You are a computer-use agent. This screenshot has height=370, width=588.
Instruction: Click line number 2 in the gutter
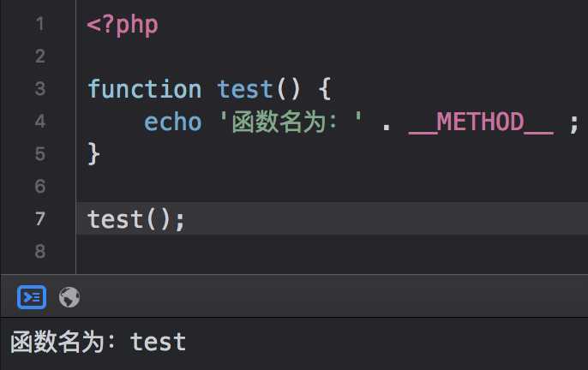point(40,57)
